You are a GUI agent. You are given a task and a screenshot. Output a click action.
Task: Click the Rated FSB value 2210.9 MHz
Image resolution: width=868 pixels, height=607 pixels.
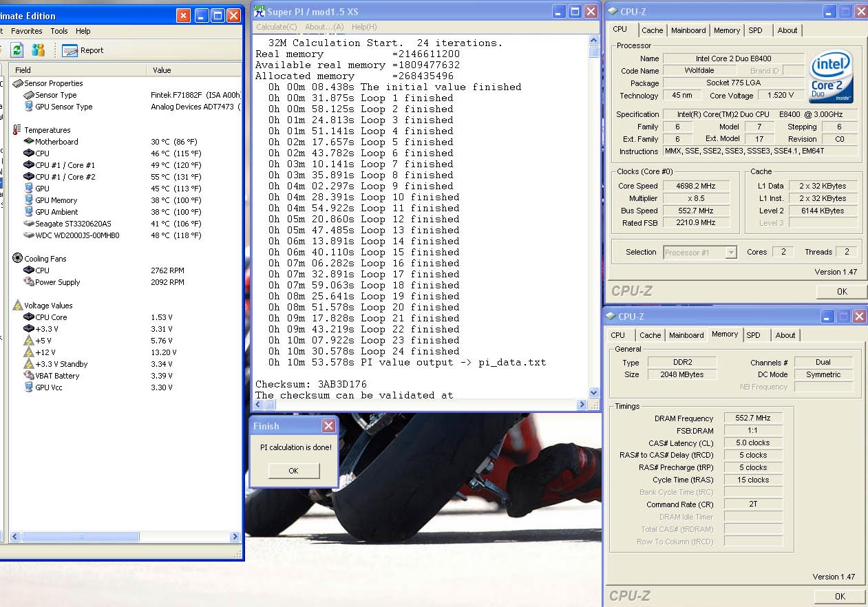(697, 223)
